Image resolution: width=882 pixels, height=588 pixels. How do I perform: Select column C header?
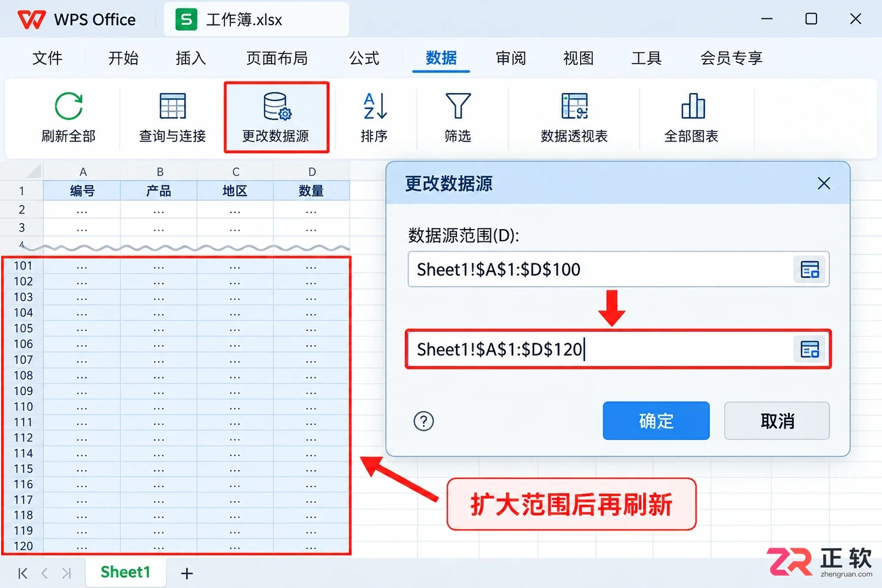point(235,171)
